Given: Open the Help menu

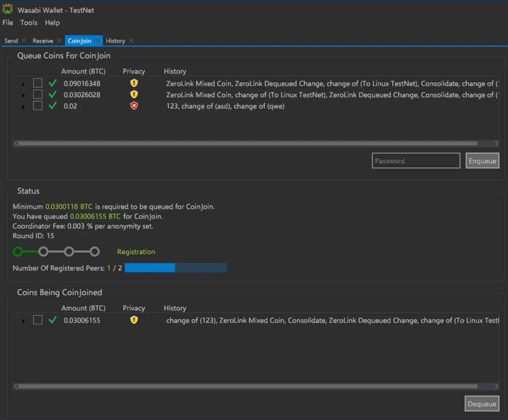Looking at the screenshot, I should [52, 23].
